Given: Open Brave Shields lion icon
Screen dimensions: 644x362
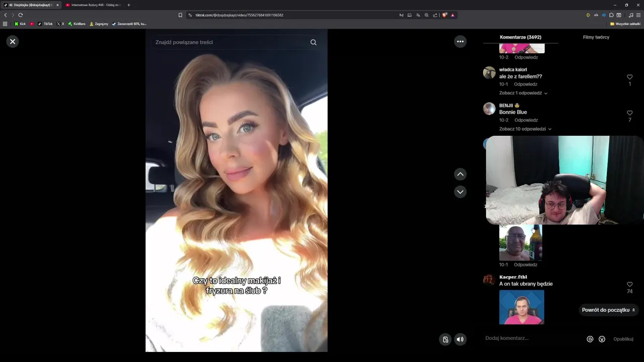Looking at the screenshot, I should coord(445,15).
